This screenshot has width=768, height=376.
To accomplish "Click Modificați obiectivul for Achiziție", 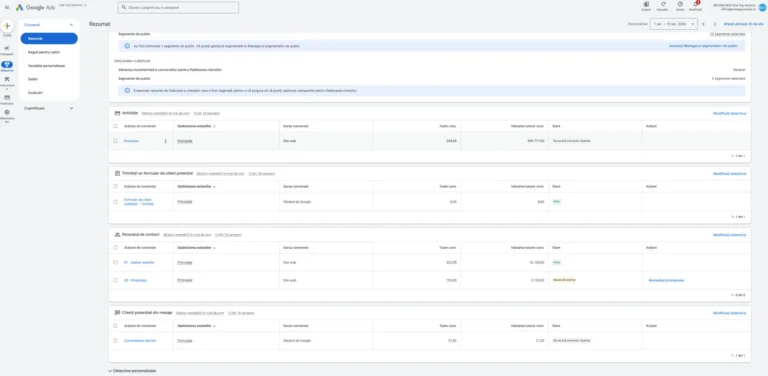I will [x=729, y=113].
